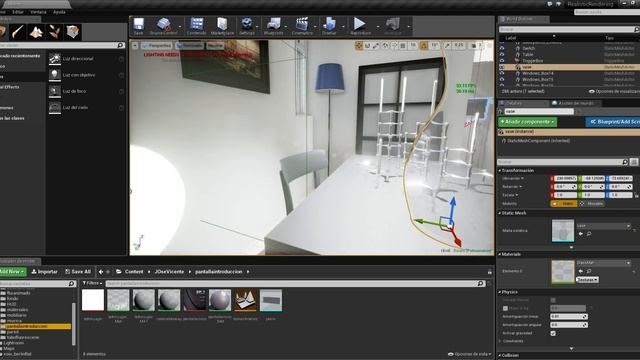Click the Escala Z value field

[620, 195]
